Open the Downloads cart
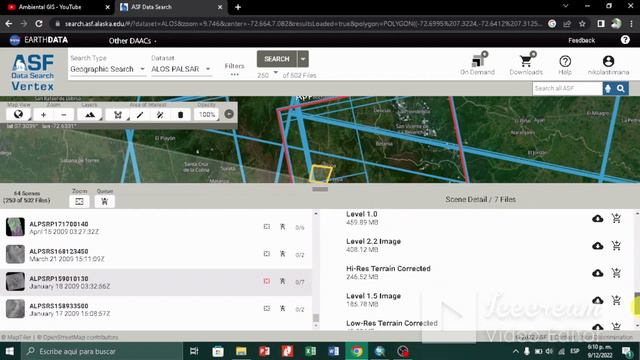Screen dimensions: 640x360 tap(526, 64)
